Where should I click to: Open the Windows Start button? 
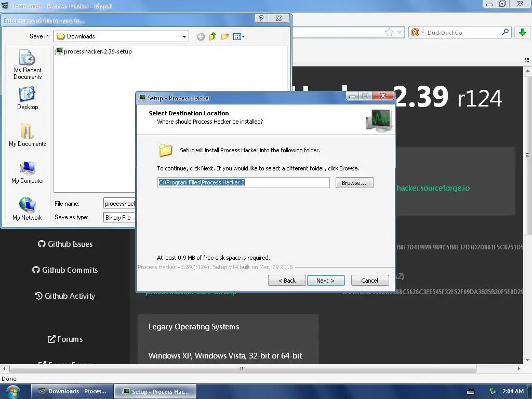tap(13, 392)
